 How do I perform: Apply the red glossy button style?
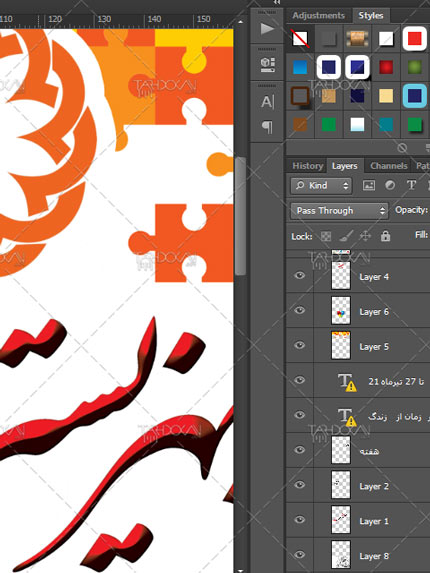pos(386,67)
